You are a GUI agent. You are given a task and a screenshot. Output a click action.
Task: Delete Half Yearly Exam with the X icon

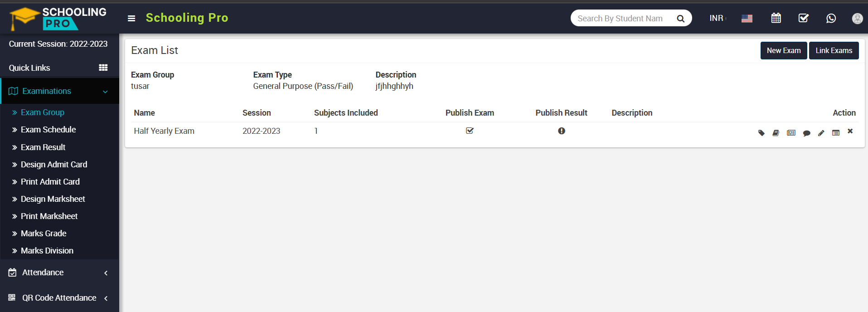click(x=850, y=131)
